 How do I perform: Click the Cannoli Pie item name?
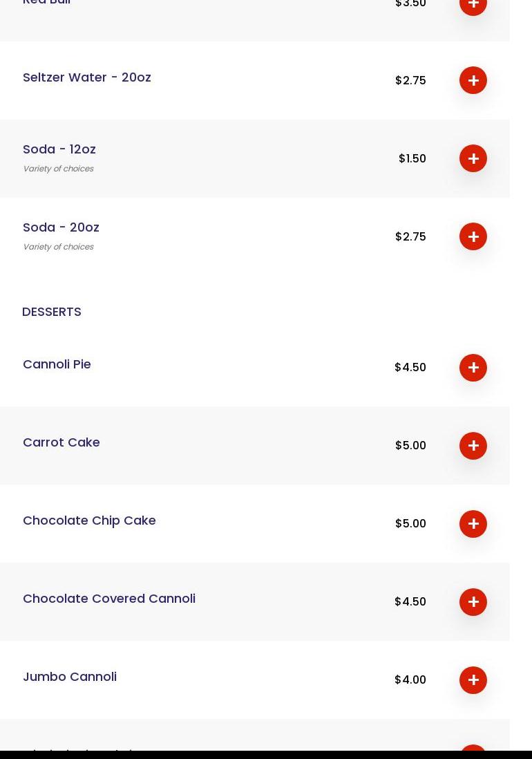(57, 364)
